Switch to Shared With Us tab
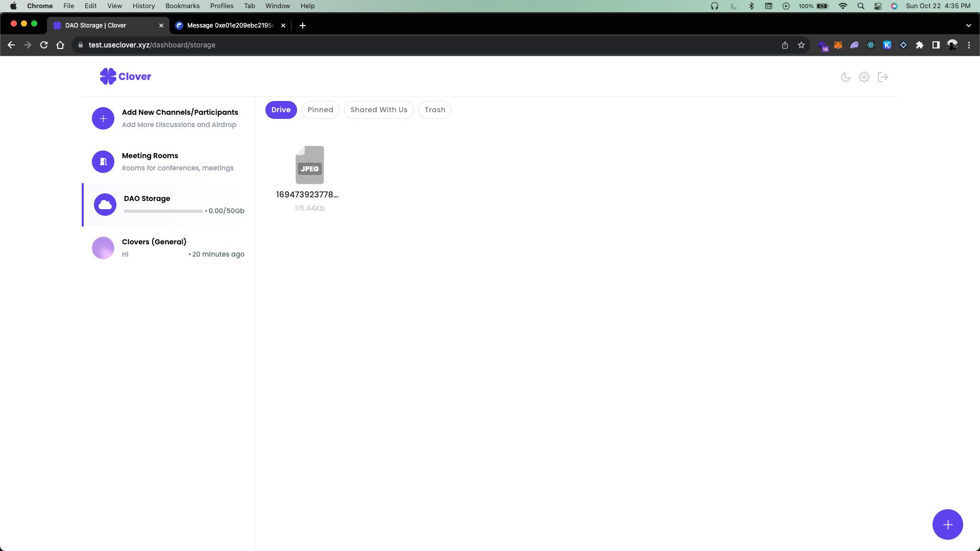This screenshot has height=551, width=980. point(379,110)
